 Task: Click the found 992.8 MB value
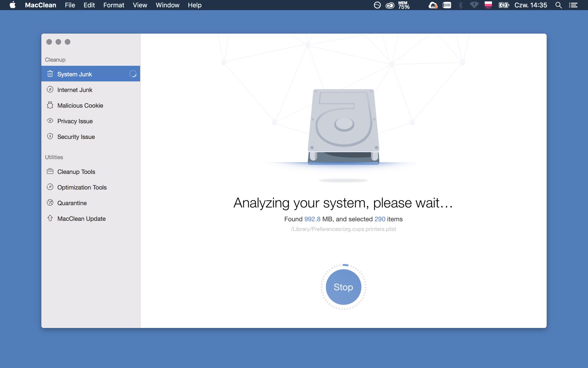[312, 219]
